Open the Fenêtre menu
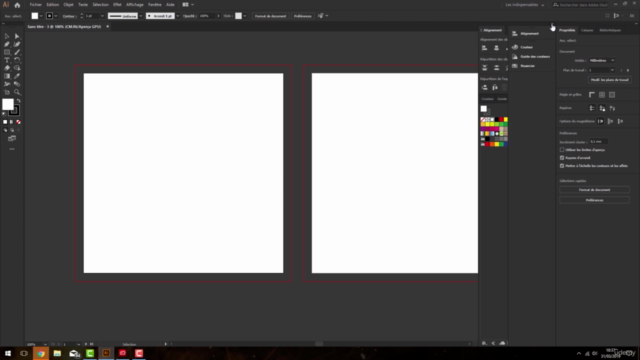Viewport: 640px width, 360px height. [x=155, y=5]
